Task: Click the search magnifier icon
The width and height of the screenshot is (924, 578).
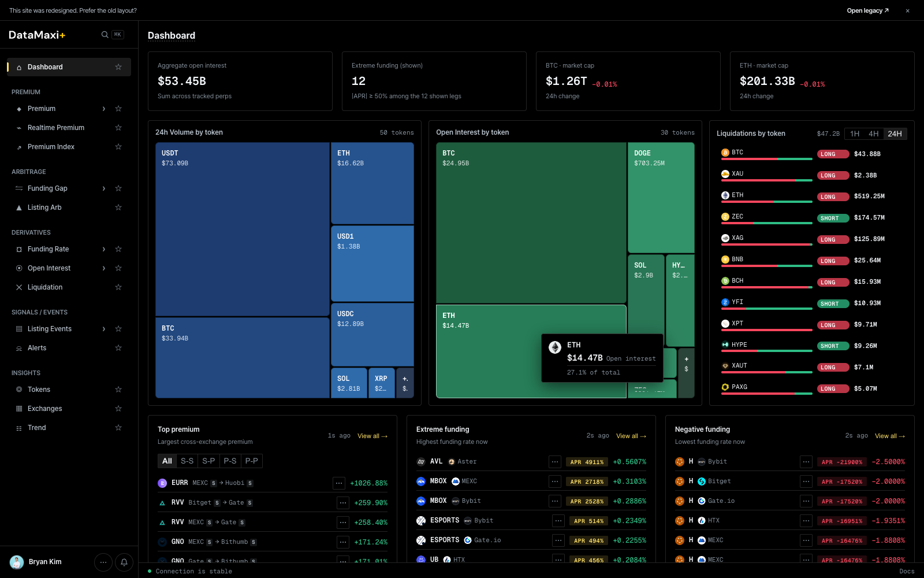Action: [105, 35]
